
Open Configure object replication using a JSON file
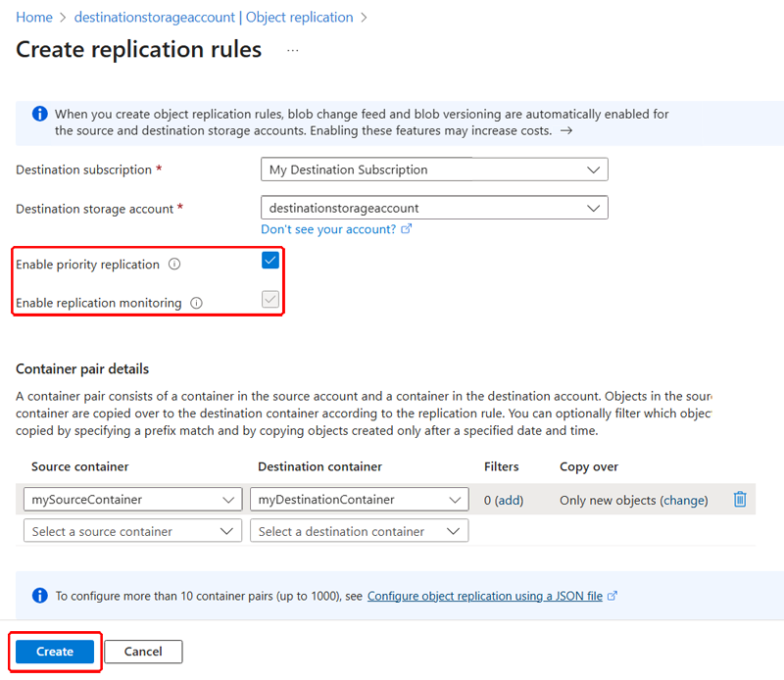pyautogui.click(x=484, y=596)
